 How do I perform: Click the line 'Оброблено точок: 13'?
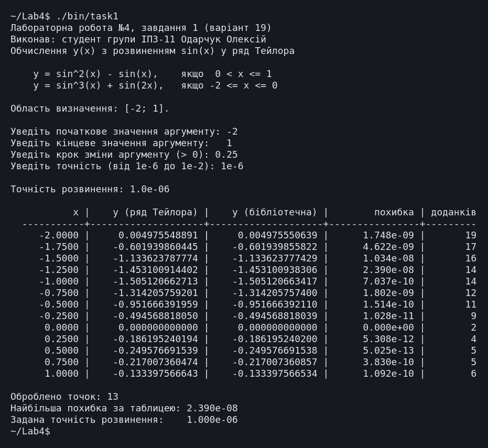(64, 397)
